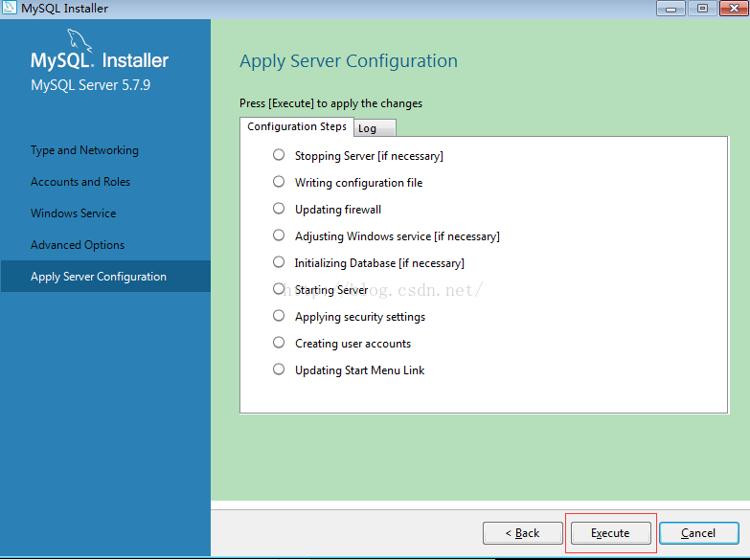The height and width of the screenshot is (560, 750).
Task: Click the Adjusting Windows service status circle
Action: 279,235
